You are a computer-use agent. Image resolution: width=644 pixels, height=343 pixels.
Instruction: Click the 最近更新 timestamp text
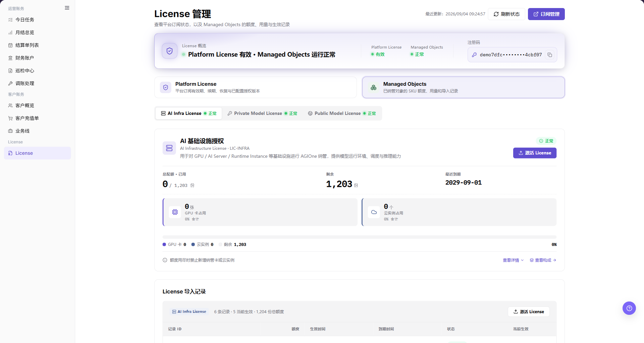click(x=455, y=14)
